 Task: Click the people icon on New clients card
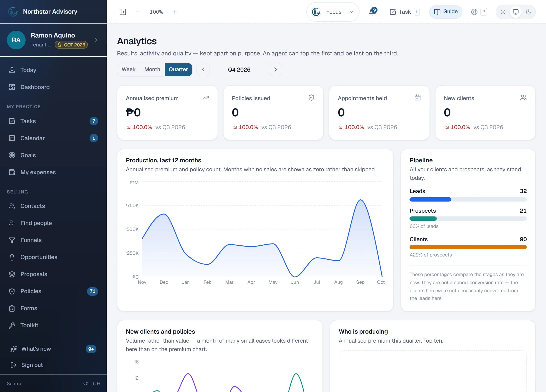tap(523, 97)
